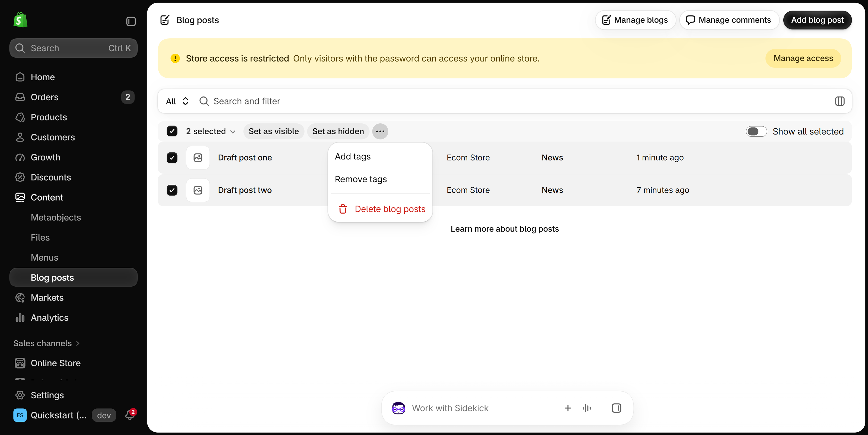Focus the Search and filter field

tap(512, 101)
